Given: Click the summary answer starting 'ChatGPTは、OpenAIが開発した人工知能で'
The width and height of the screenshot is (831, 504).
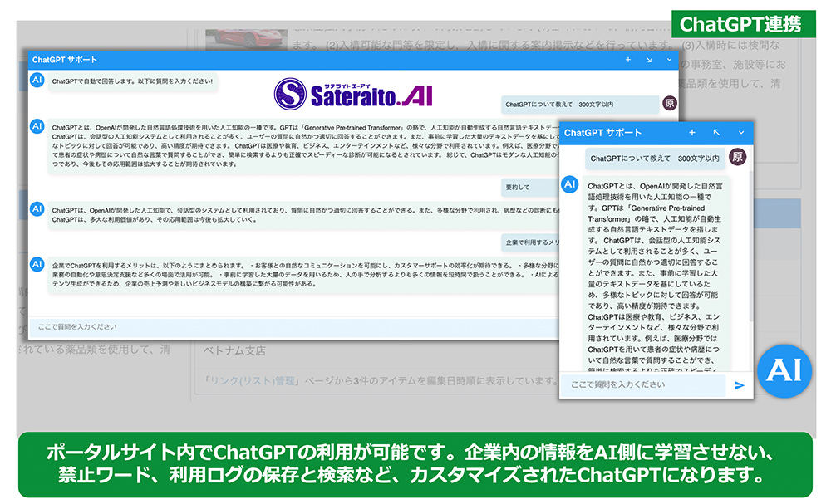Looking at the screenshot, I should coord(303,215).
